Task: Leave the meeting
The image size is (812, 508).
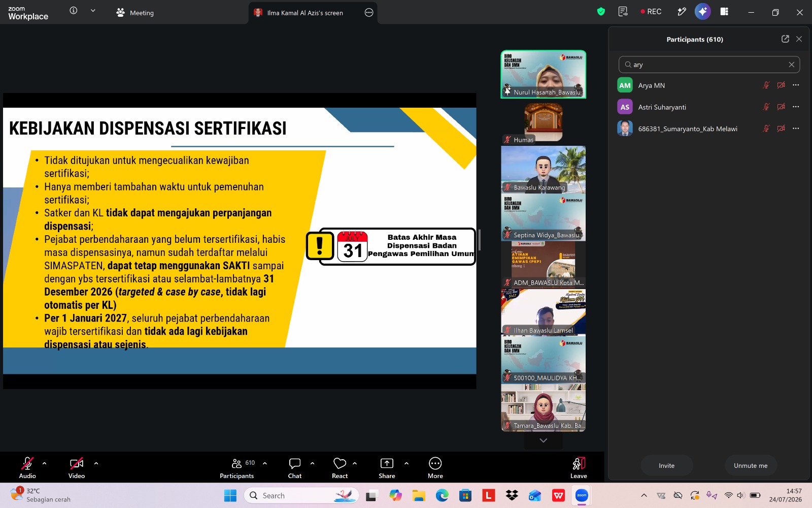Action: click(x=579, y=467)
